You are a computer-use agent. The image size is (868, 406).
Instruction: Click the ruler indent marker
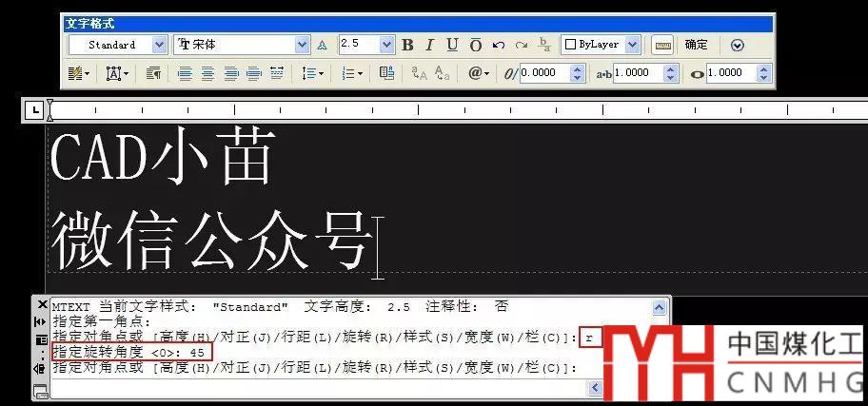coord(49,110)
